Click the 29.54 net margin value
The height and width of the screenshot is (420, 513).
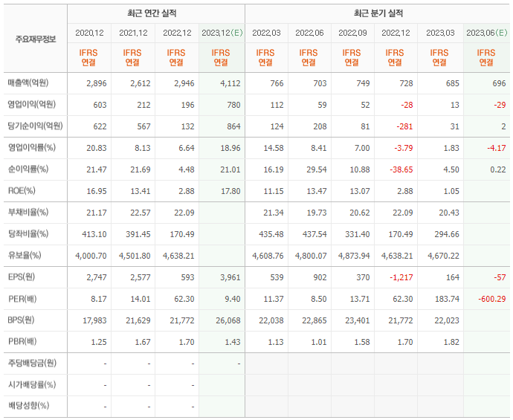[x=317, y=169]
